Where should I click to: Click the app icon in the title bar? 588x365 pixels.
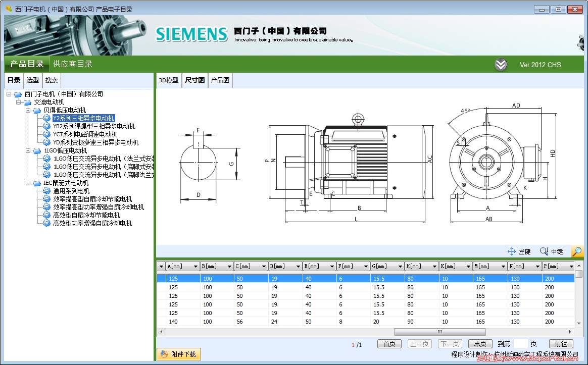[x=9, y=9]
